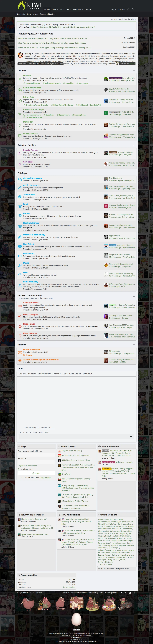Switch to the Keno Kasino chat tab
Image resolution: width=153 pixels, height=644 pixels.
75,374
